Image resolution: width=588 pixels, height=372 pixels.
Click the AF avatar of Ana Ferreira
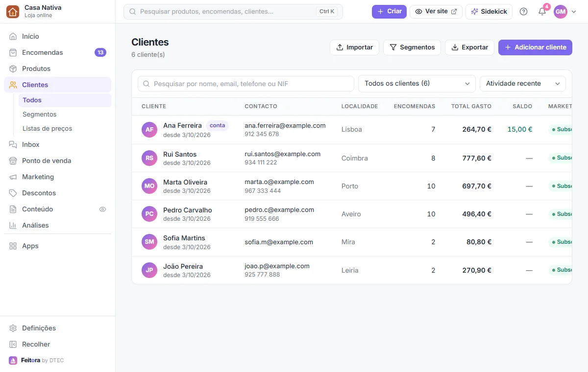(149, 130)
